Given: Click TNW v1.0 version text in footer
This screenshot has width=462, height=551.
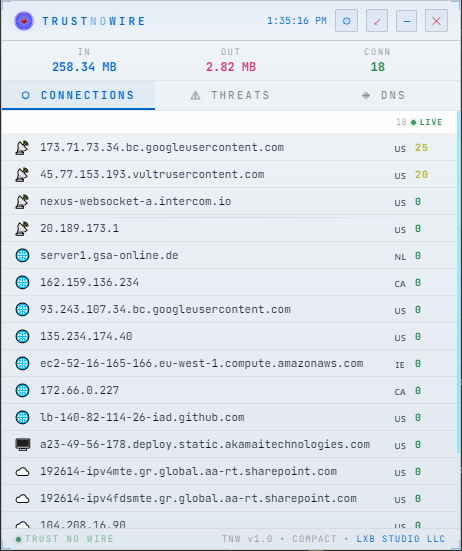Looking at the screenshot, I should [247, 539].
